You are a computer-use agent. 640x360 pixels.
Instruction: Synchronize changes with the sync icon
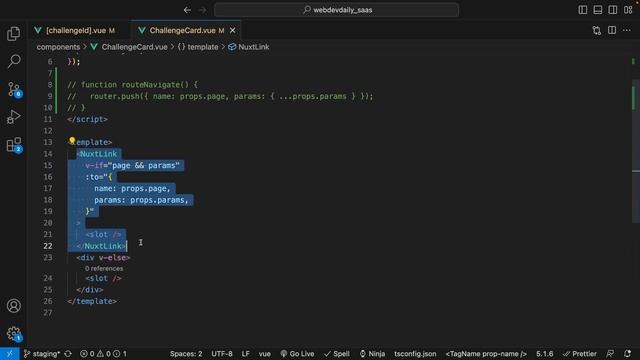pyautogui.click(x=68, y=354)
